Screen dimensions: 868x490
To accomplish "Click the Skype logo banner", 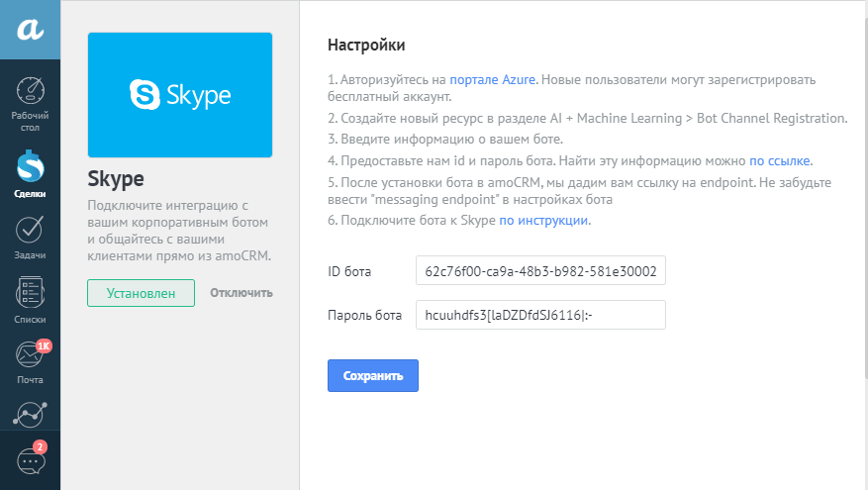I will 180,95.
